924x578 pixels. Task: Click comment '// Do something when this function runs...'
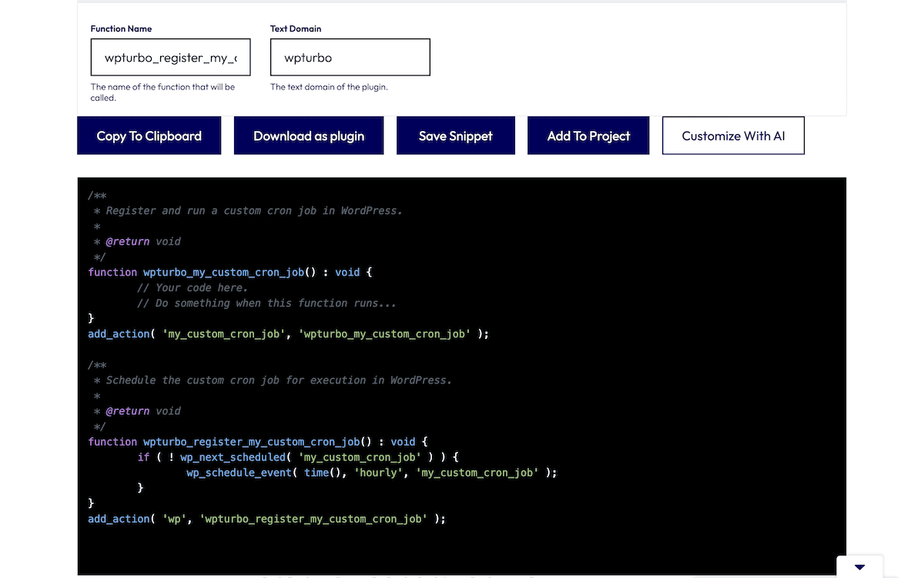[x=266, y=303]
